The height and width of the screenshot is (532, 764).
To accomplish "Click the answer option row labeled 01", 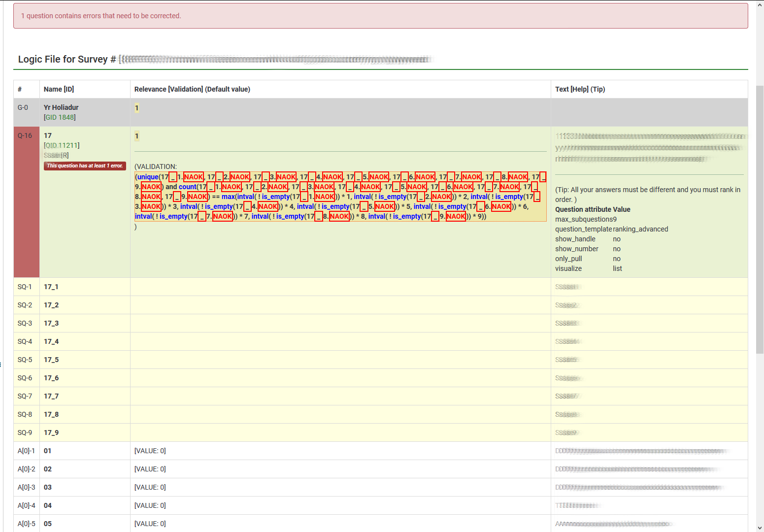I will 48,451.
